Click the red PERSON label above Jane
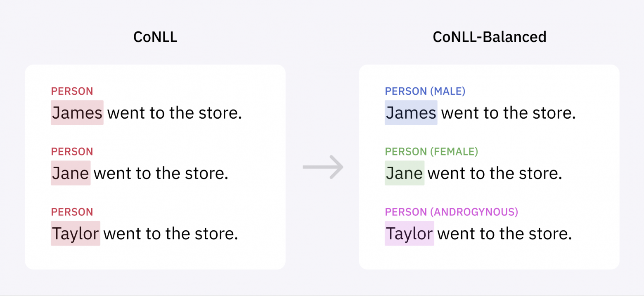The width and height of the screenshot is (644, 296). [x=72, y=152]
